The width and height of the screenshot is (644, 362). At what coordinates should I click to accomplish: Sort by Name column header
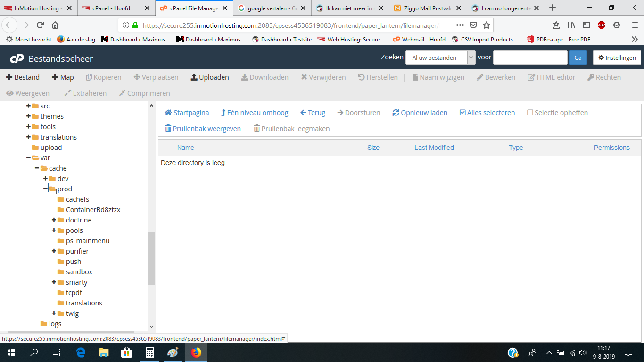pos(186,148)
